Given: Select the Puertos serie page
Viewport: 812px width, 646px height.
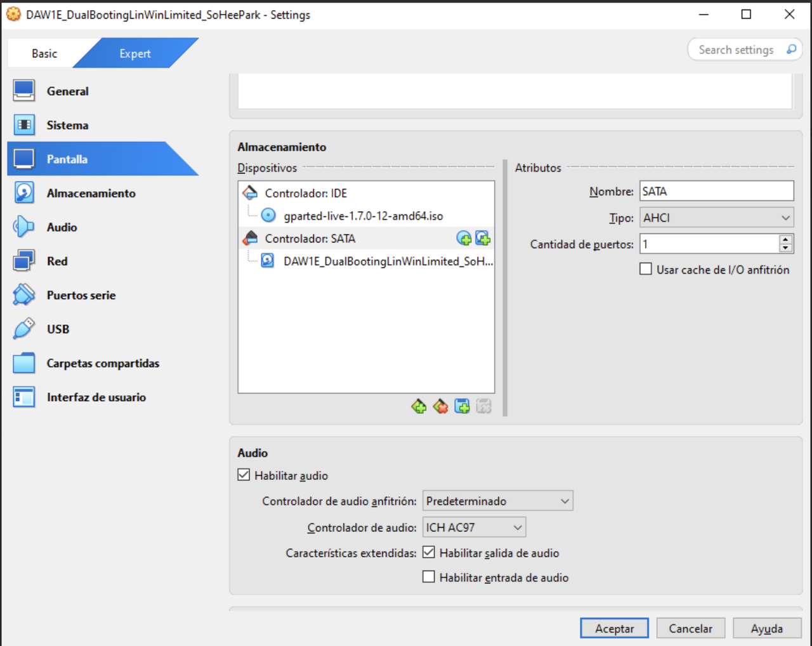Looking at the screenshot, I should tap(81, 294).
